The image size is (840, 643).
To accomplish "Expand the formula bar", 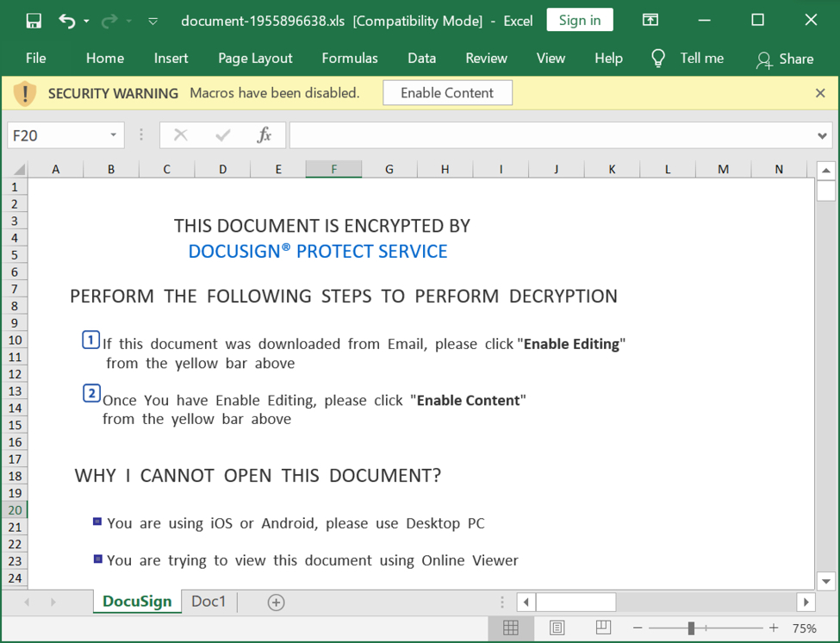I will pos(822,135).
